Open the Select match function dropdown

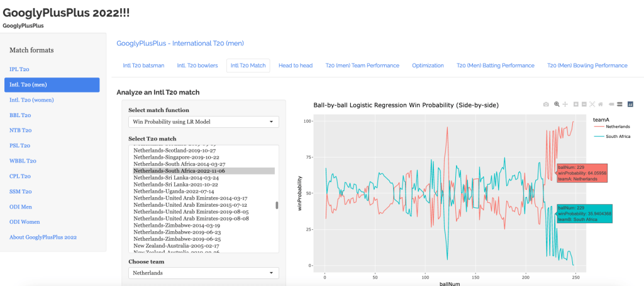point(203,122)
